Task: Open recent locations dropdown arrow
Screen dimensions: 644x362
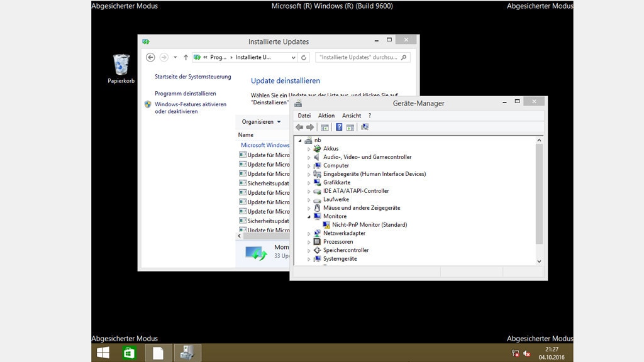Action: [175, 57]
